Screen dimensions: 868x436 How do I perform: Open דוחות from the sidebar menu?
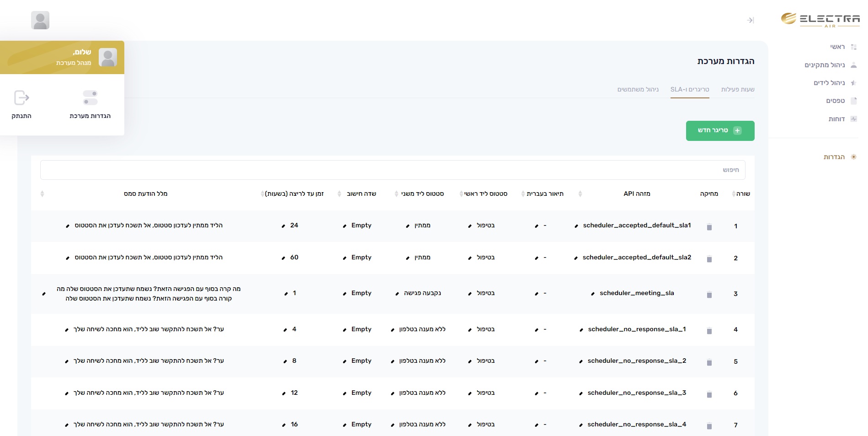click(x=836, y=119)
